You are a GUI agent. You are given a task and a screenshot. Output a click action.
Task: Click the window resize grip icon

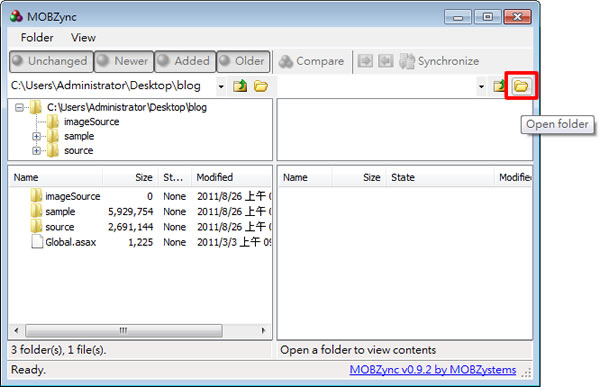[527, 372]
